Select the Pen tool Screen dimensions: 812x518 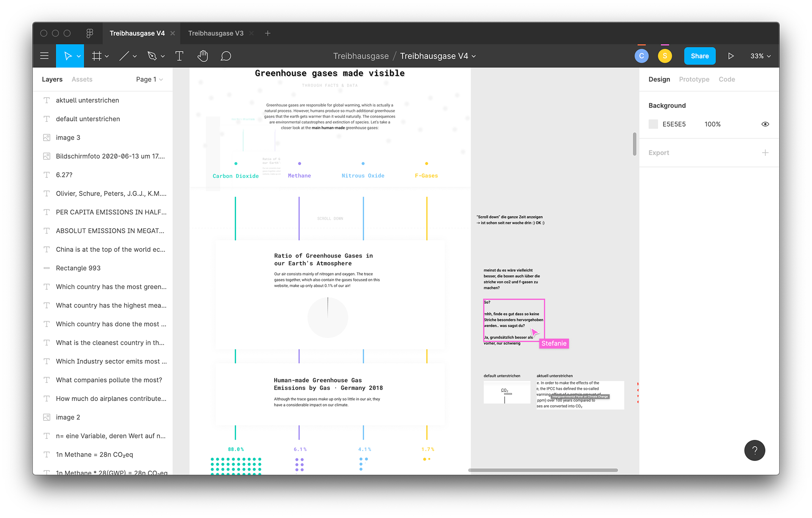click(152, 56)
